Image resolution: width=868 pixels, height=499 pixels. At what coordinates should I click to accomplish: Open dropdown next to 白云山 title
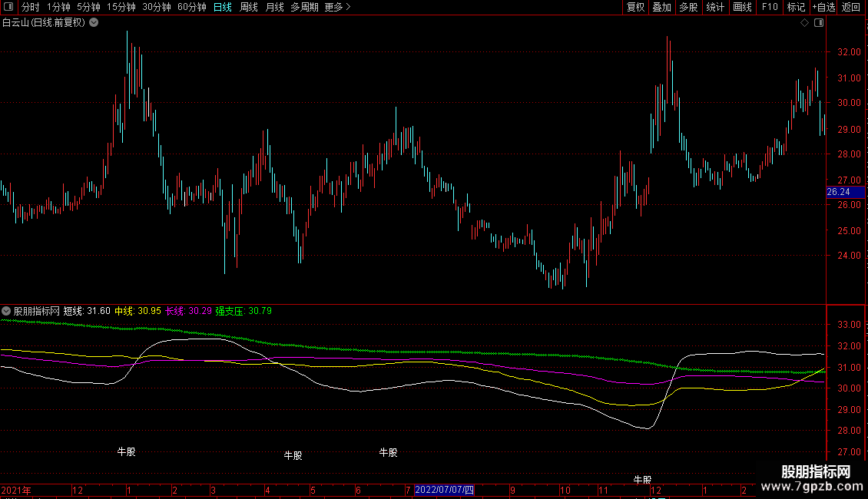[94, 23]
